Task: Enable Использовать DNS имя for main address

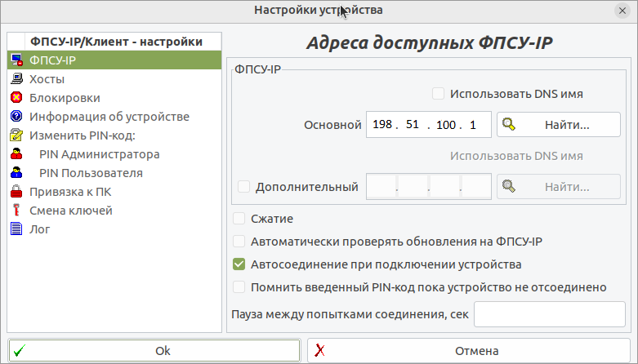Action: 439,94
